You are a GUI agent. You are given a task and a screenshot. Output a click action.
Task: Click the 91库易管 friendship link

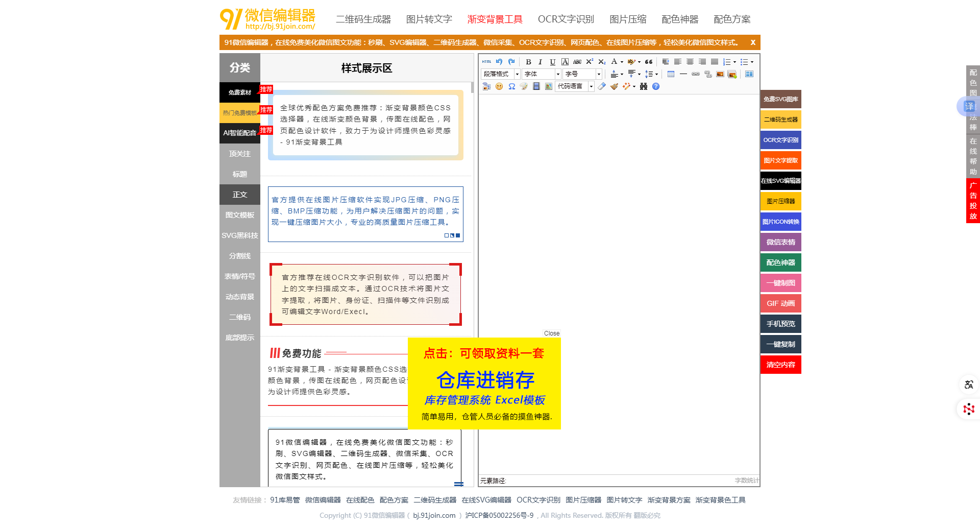tap(285, 499)
